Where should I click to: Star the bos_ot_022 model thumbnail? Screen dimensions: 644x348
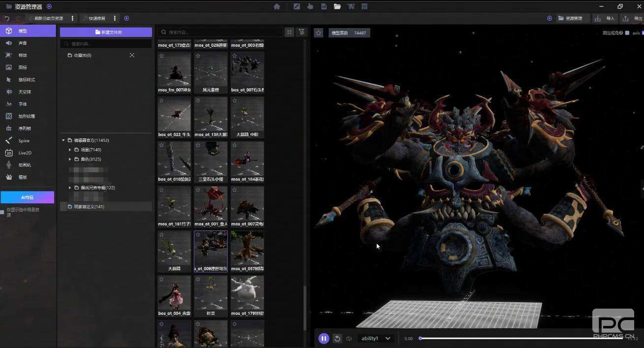tap(161, 100)
